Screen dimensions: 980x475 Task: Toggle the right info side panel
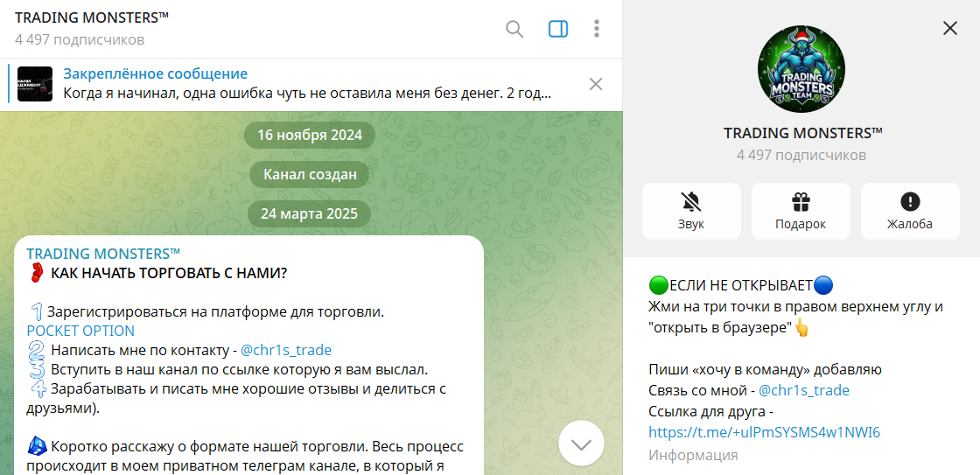(x=558, y=29)
